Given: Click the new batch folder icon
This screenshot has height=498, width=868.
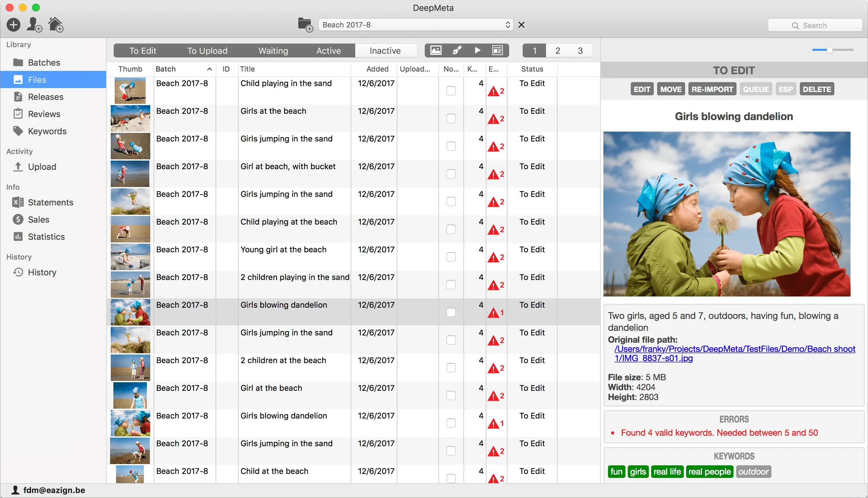Looking at the screenshot, I should pyautogui.click(x=305, y=25).
